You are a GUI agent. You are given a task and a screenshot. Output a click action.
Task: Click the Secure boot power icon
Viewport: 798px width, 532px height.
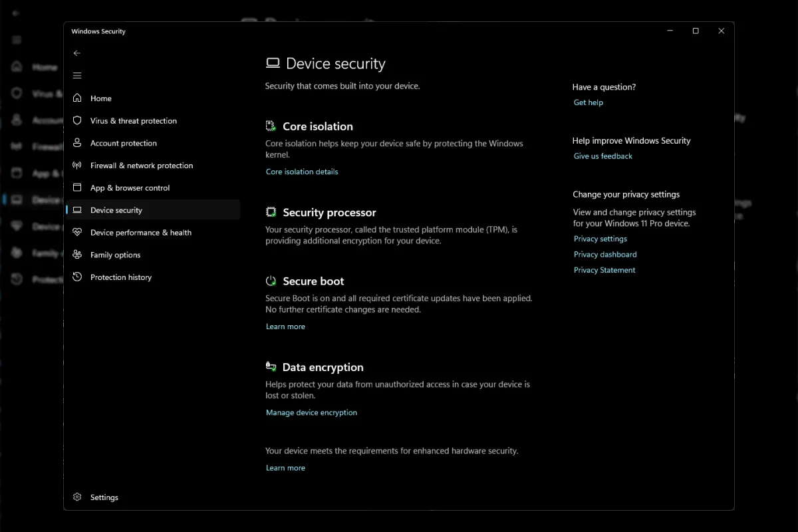coord(271,281)
